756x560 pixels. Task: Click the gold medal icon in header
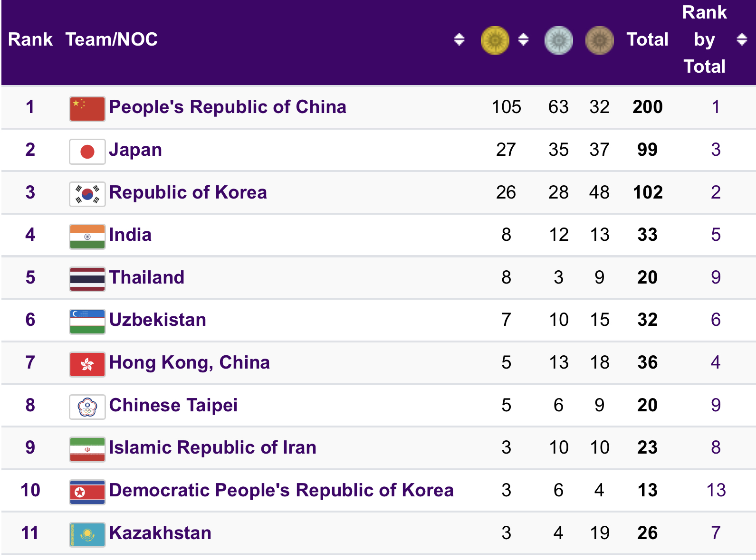495,40
